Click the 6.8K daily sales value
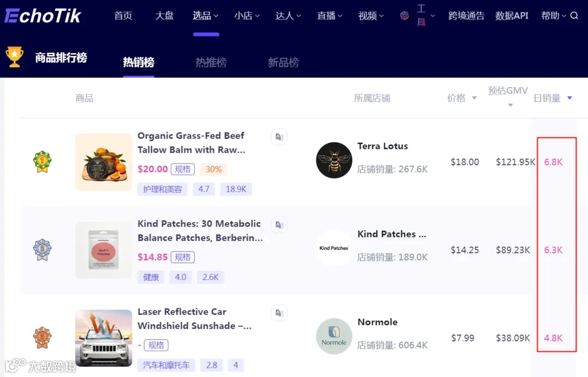 (x=553, y=162)
